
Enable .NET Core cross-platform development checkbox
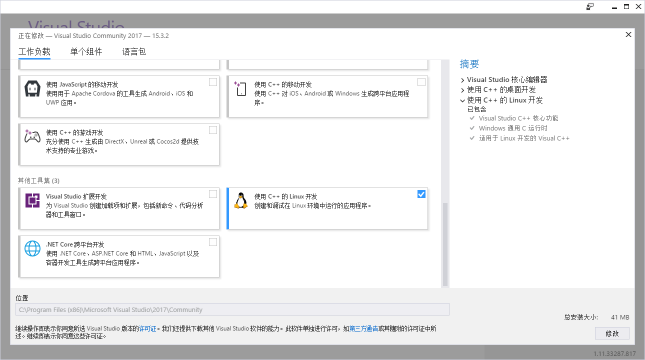point(213,242)
